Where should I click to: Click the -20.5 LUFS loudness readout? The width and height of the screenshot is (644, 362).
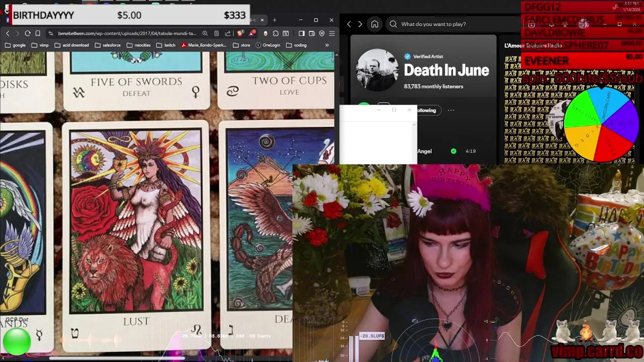(x=372, y=336)
